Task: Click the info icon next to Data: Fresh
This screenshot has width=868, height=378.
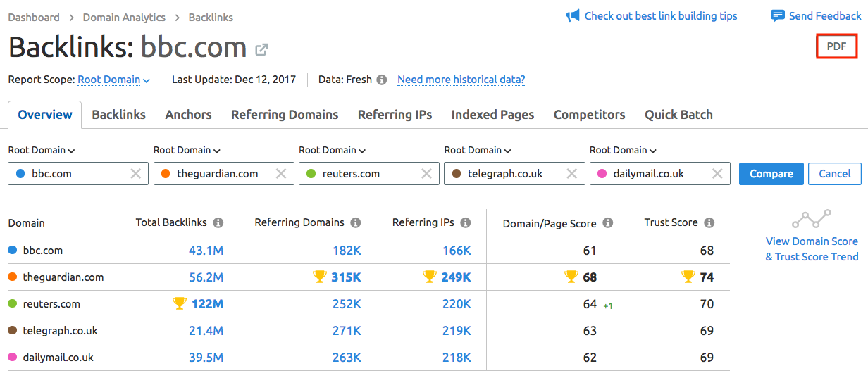Action: pyautogui.click(x=381, y=80)
